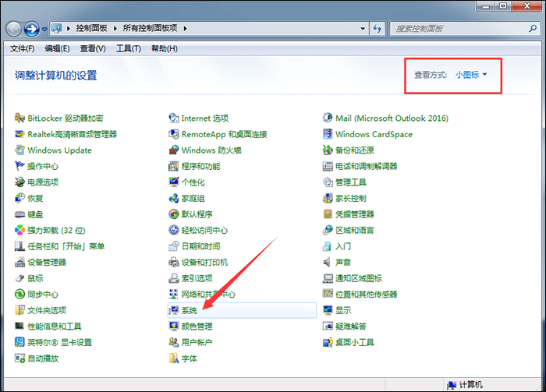Open the 恢复 link

tap(35, 198)
